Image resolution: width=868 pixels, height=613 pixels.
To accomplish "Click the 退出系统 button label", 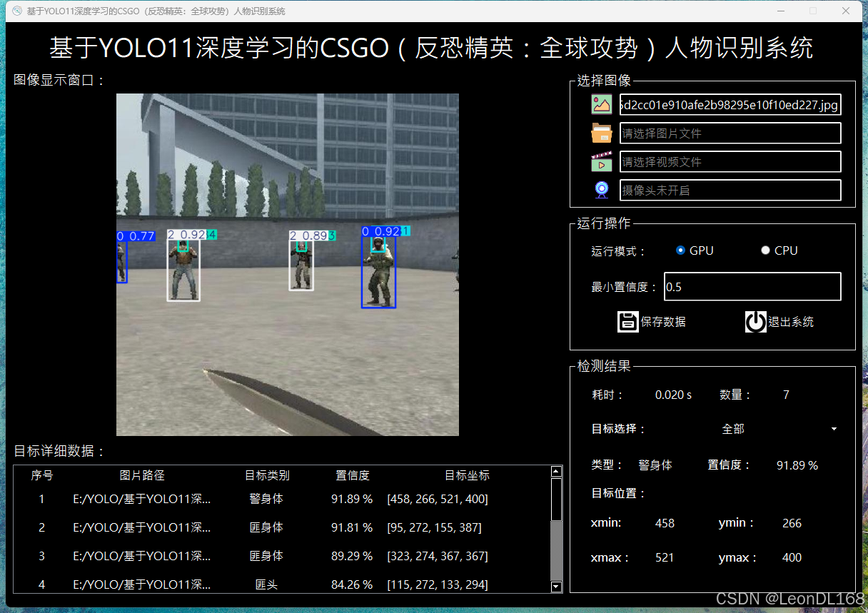I will tap(791, 322).
